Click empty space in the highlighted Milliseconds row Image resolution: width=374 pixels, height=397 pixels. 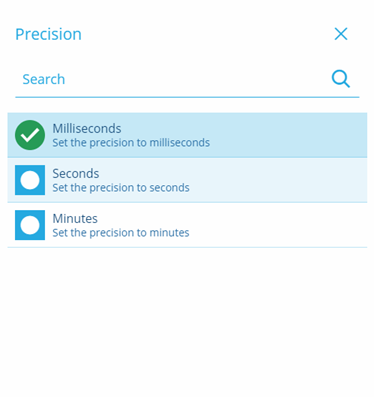pos(287,135)
